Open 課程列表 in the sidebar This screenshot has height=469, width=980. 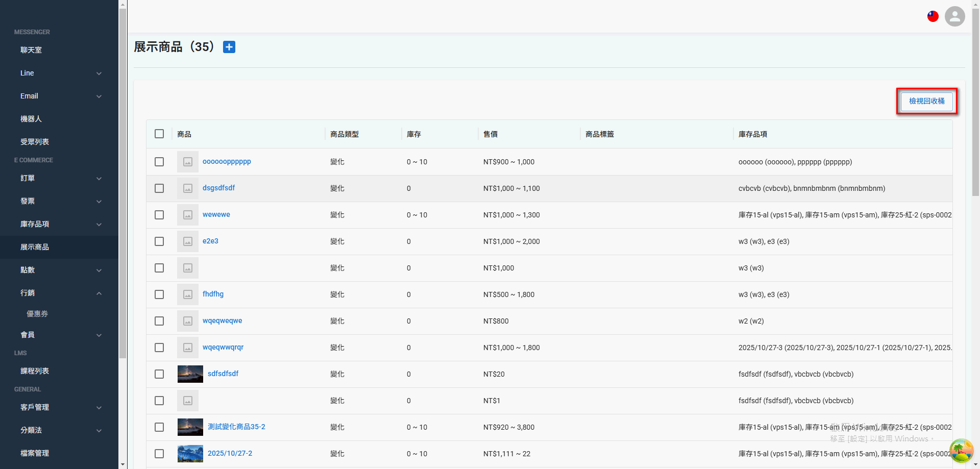[x=59, y=371]
